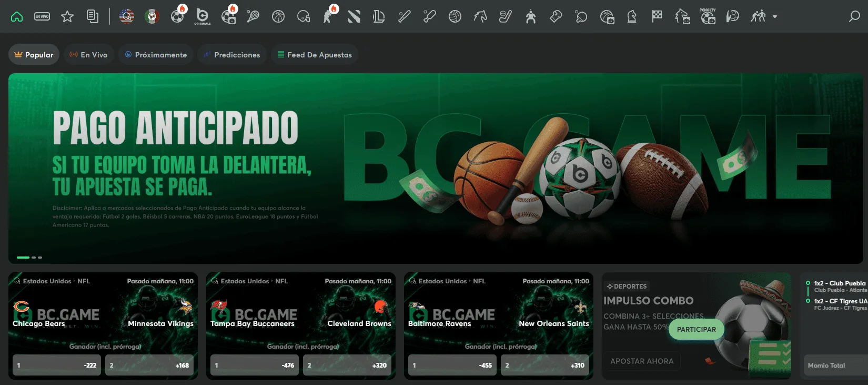Screen dimensions: 868x385
Task: Switch to Próximamente tab
Action: click(156, 55)
